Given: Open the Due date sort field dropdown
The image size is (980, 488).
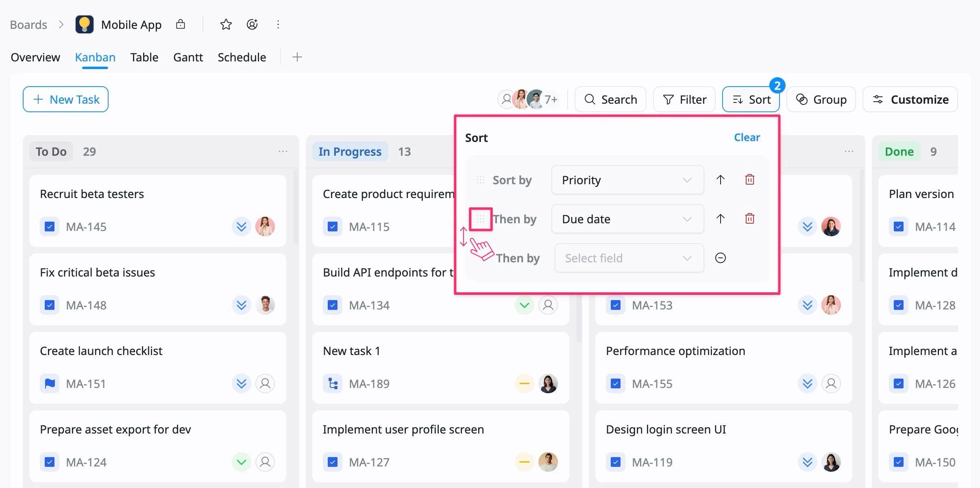Looking at the screenshot, I should (x=627, y=219).
